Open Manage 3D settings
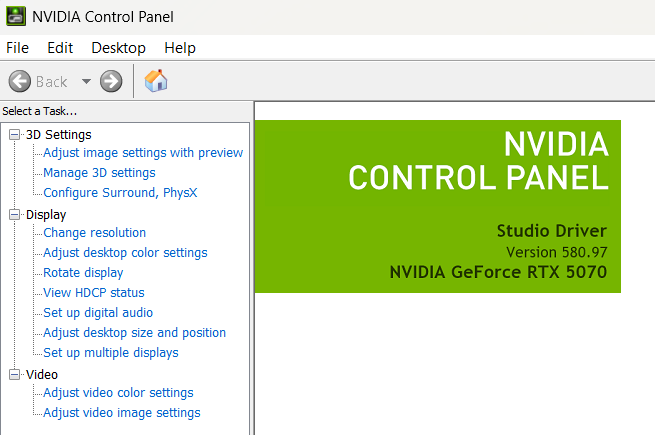 (x=99, y=173)
